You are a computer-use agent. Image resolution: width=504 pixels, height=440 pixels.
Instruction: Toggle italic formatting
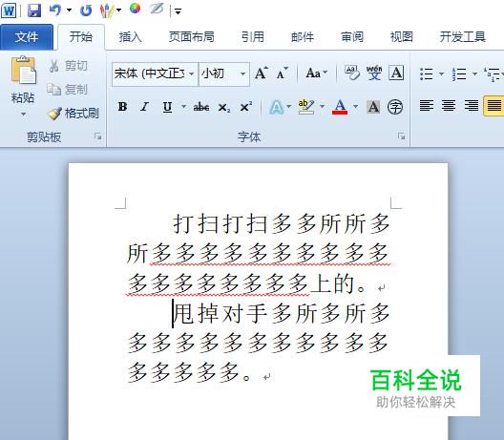pyautogui.click(x=145, y=107)
